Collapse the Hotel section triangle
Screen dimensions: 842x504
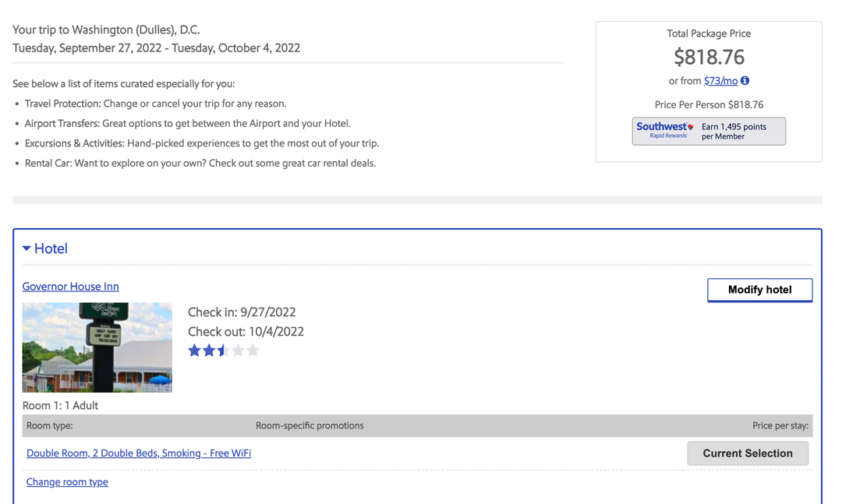point(27,248)
